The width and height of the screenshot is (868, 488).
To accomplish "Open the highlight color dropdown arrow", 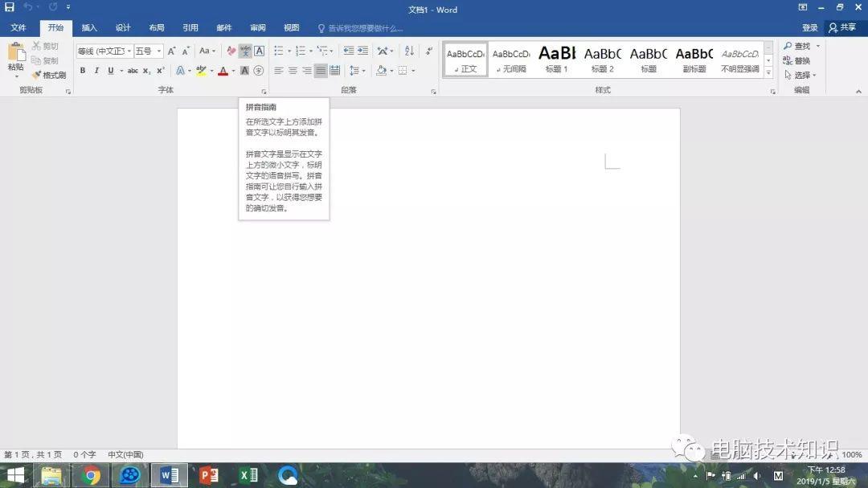I will point(211,71).
